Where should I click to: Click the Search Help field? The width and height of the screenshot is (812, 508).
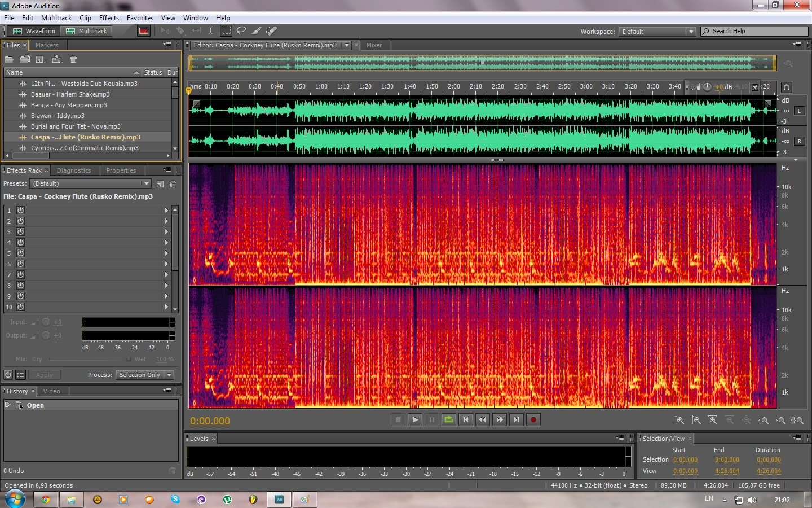(x=754, y=31)
